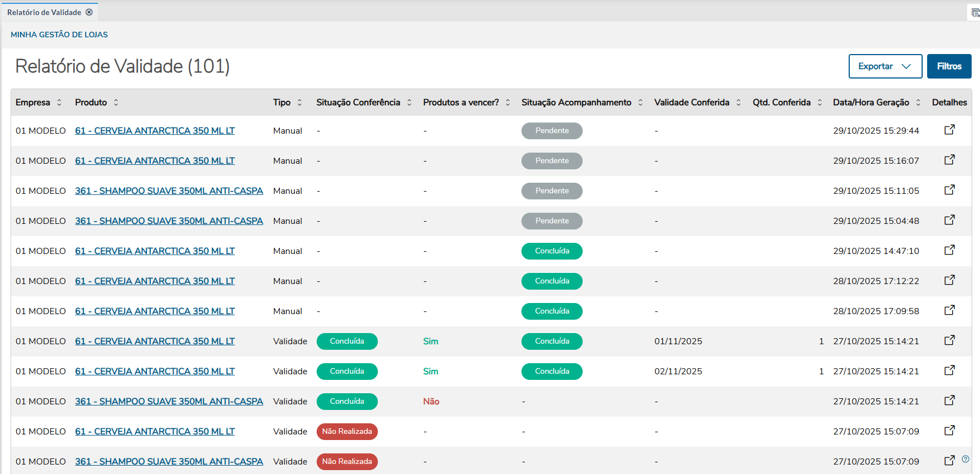Viewport: 980px width, 474px height.
Task: Open details for 28/10/2025 17:12:22 row
Action: (x=949, y=280)
